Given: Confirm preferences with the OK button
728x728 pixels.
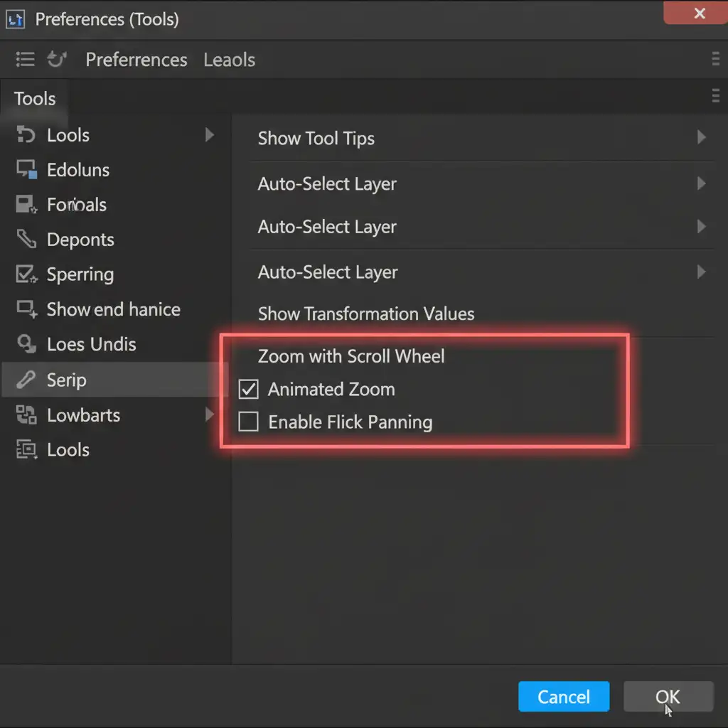Looking at the screenshot, I should [668, 697].
